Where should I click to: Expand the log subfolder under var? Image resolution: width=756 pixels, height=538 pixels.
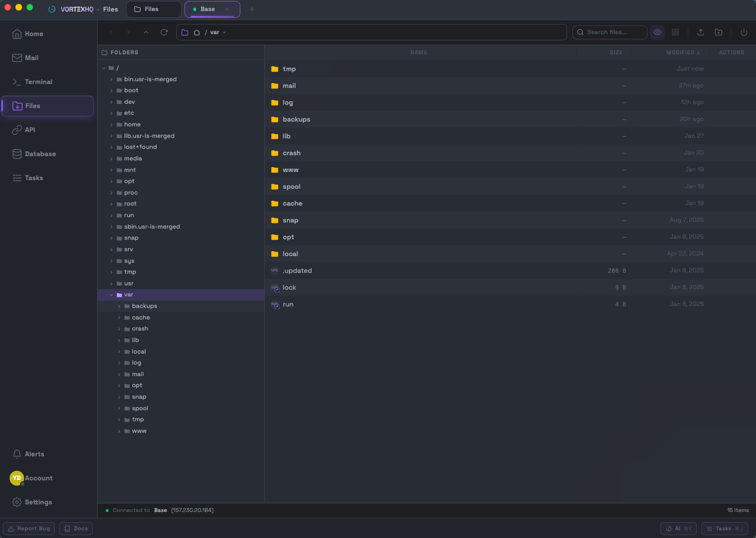point(119,363)
